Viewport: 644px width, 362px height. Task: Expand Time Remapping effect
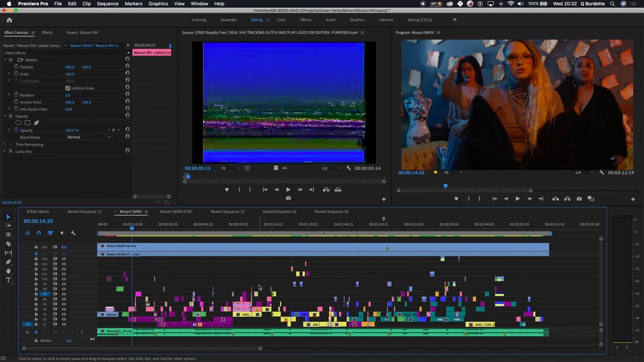click(x=5, y=144)
